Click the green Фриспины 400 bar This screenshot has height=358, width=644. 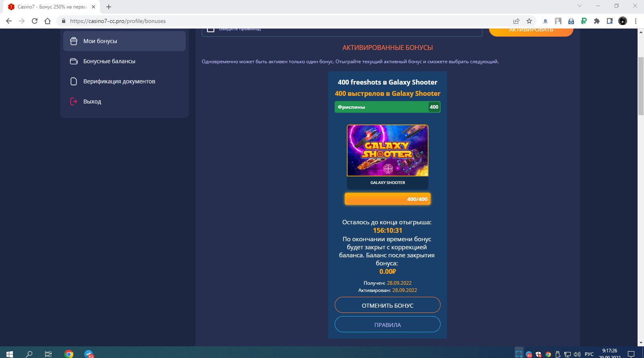click(x=387, y=107)
